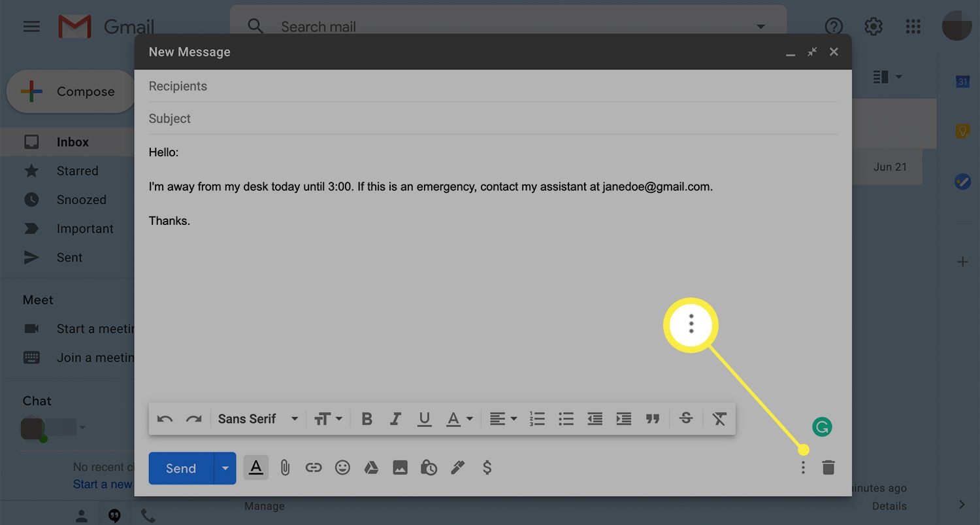This screenshot has height=525, width=980.
Task: Open the text color picker
Action: [459, 419]
